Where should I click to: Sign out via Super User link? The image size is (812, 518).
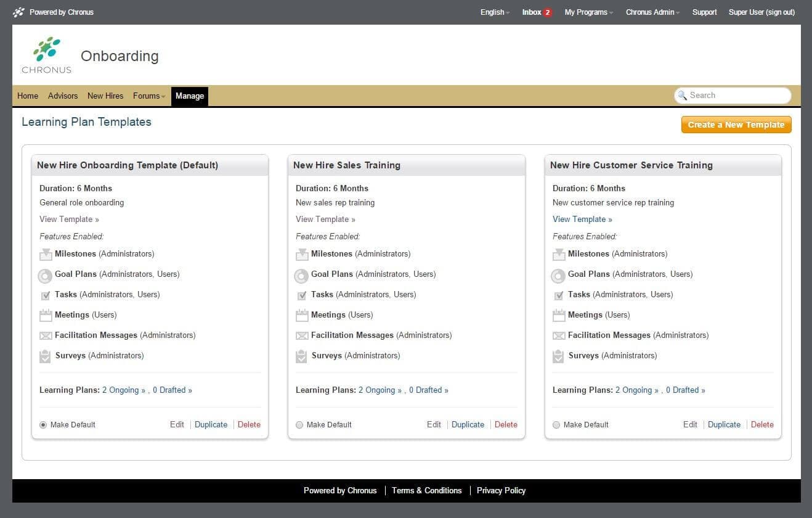(x=761, y=12)
